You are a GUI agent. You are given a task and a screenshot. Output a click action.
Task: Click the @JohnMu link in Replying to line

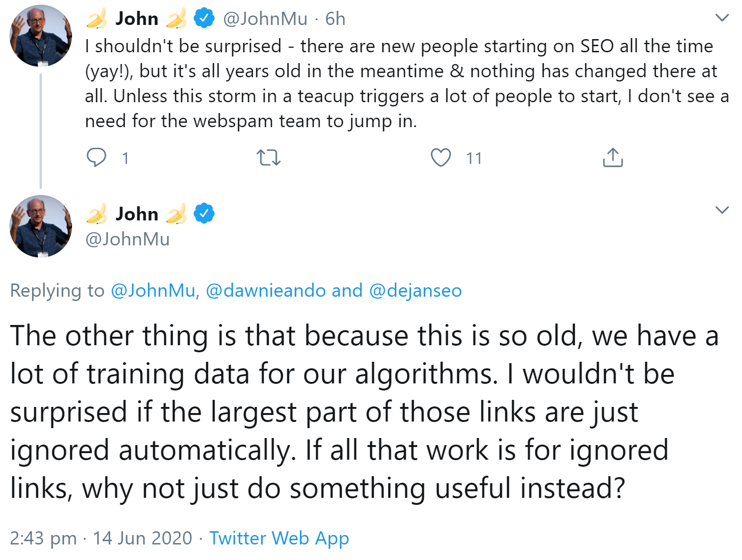[153, 291]
